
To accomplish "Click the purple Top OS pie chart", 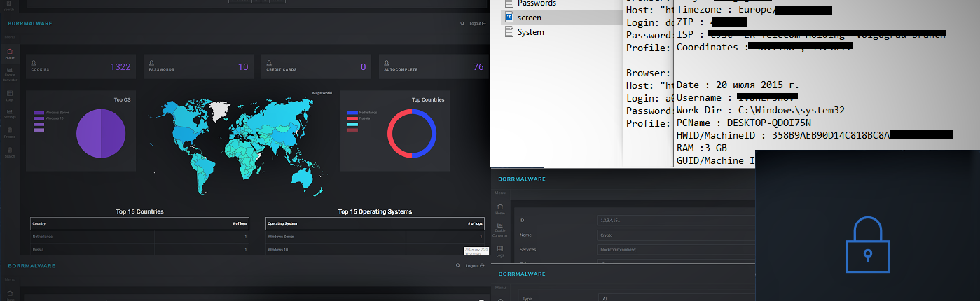I will [100, 134].
